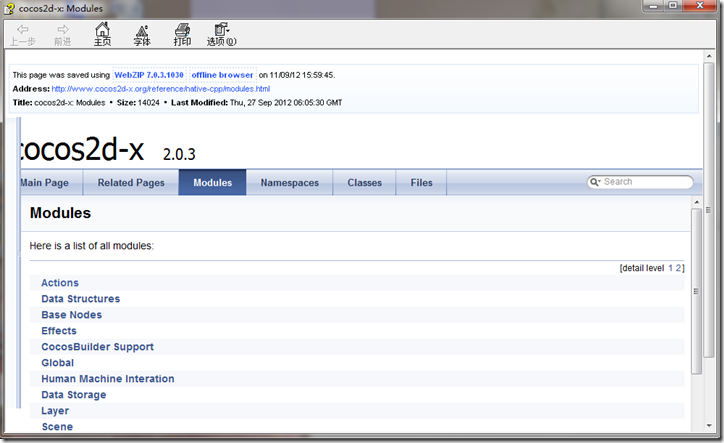Switch to the Main Page tab
Viewport: 724px width, 443px height.
coord(45,183)
